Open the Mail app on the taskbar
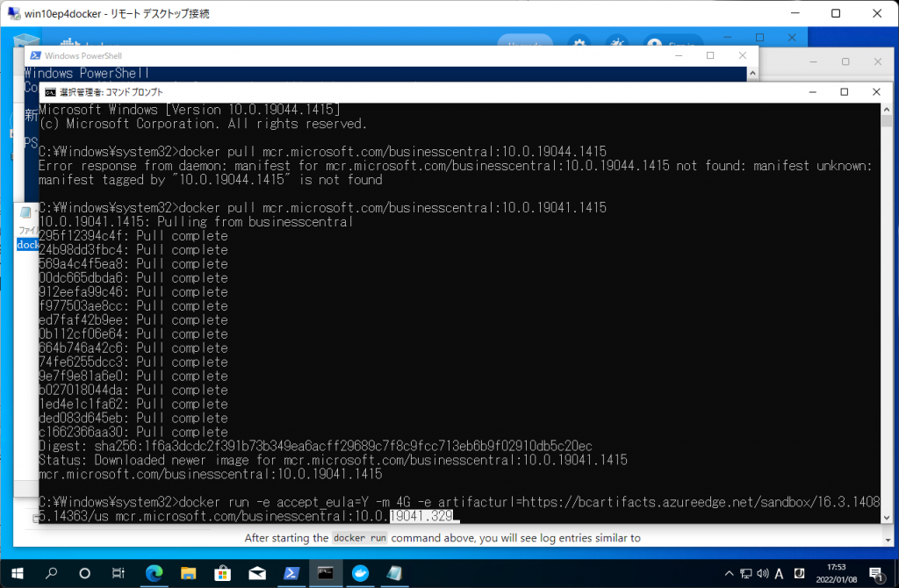The image size is (899, 588). tap(257, 573)
